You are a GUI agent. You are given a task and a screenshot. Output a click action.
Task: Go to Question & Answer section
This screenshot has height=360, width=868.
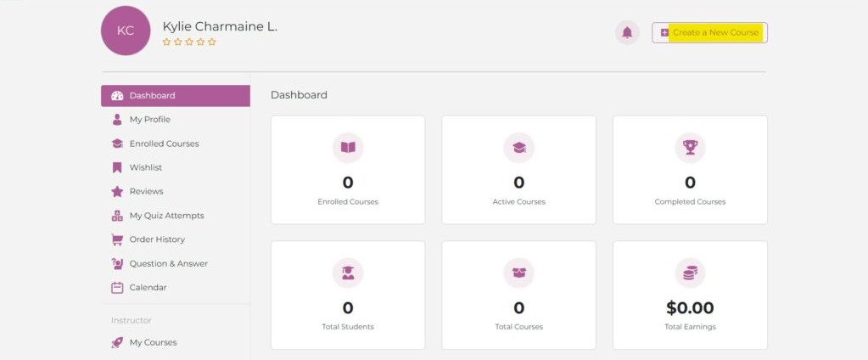(x=168, y=263)
